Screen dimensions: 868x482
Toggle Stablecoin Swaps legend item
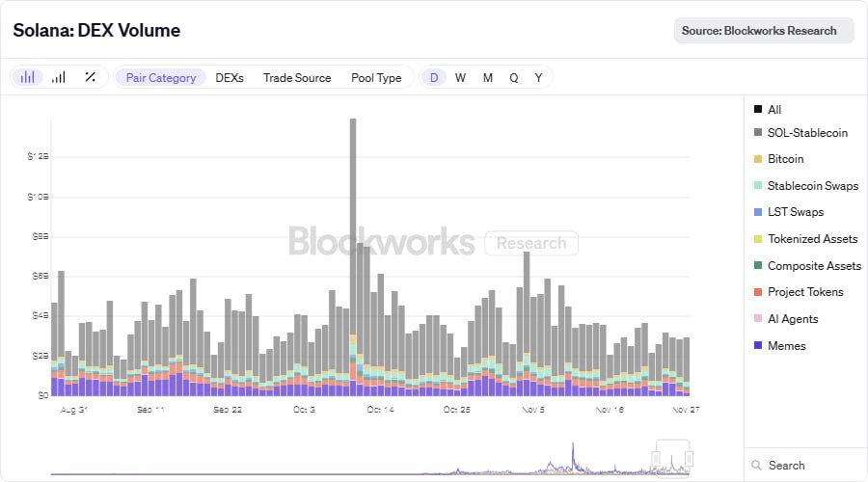click(812, 185)
